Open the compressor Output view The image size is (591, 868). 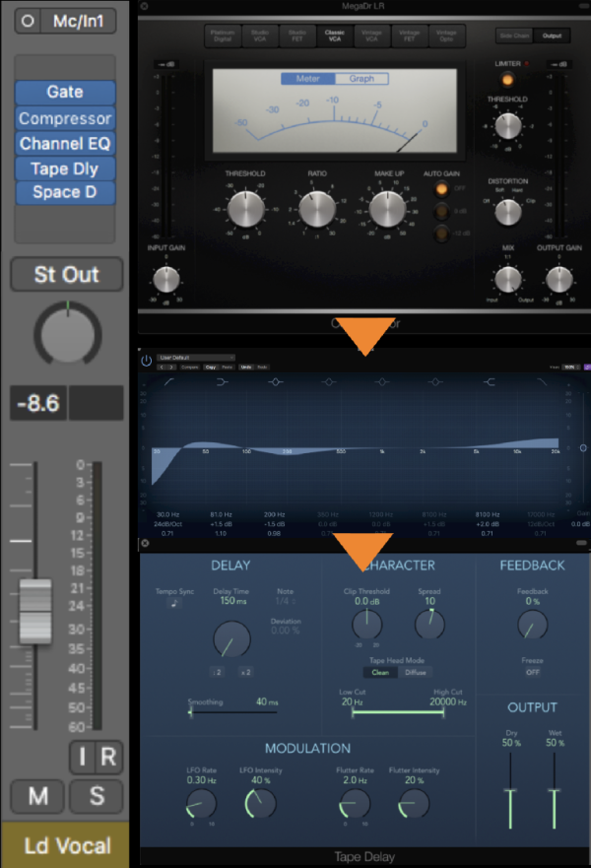coord(552,35)
